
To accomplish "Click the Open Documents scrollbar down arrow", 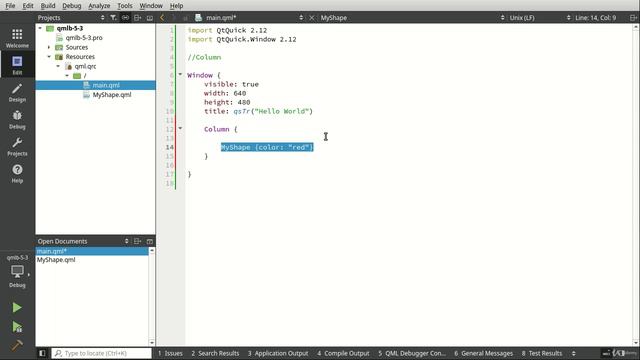I will click(152, 342).
